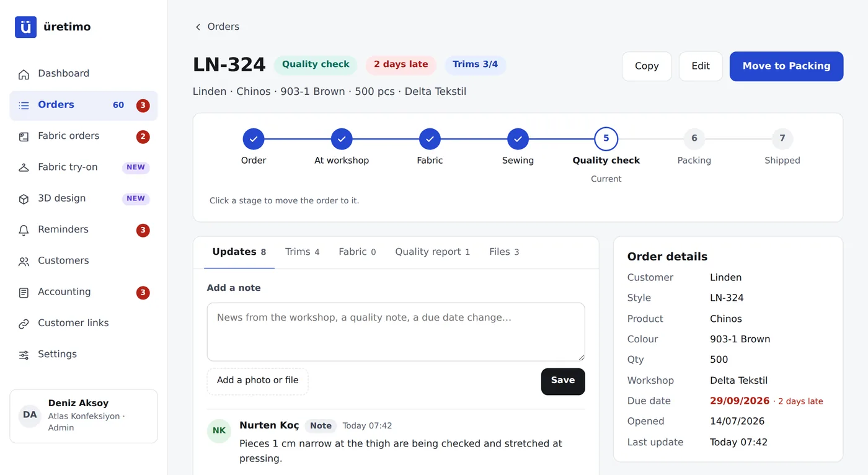Open the Fabric tab with 0 items

tap(357, 252)
